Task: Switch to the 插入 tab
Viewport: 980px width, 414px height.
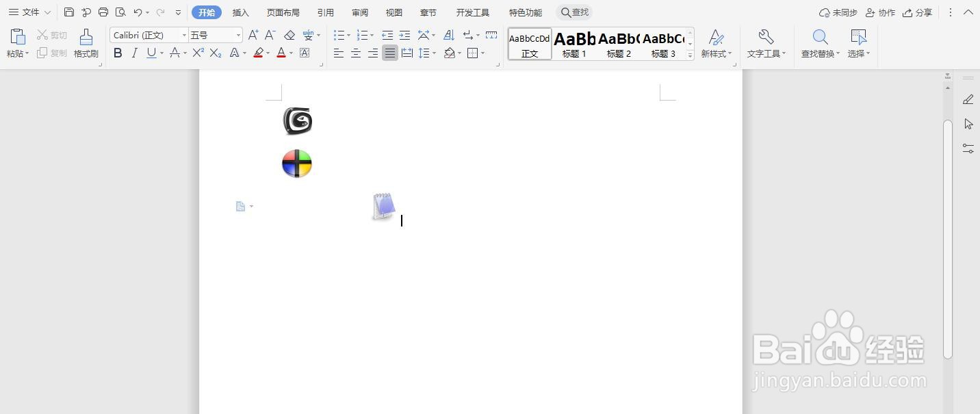Action: (241, 12)
